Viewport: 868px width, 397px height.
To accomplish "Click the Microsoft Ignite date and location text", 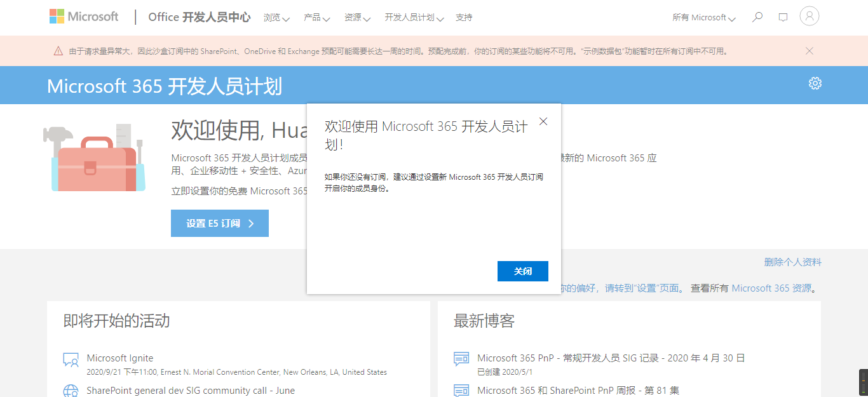I will pos(236,372).
